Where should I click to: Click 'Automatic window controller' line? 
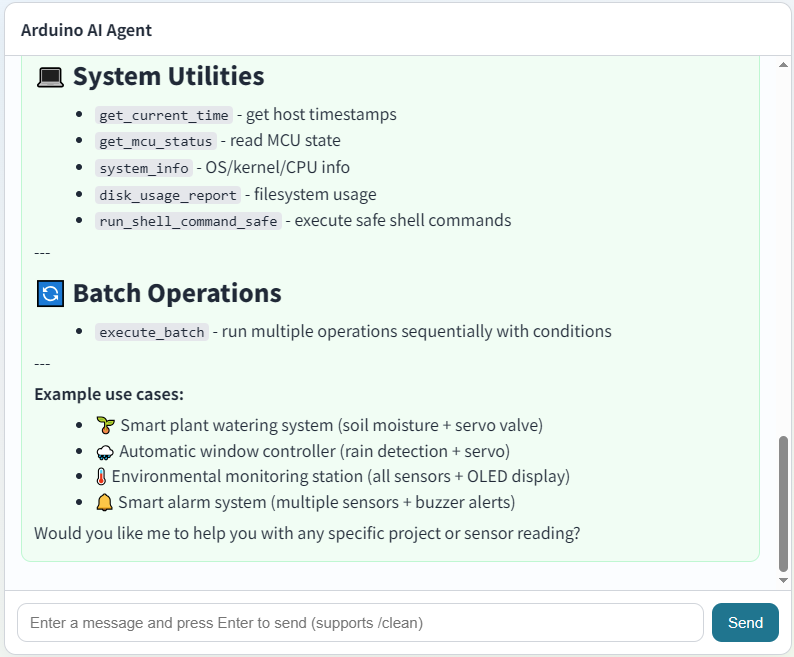tap(314, 451)
